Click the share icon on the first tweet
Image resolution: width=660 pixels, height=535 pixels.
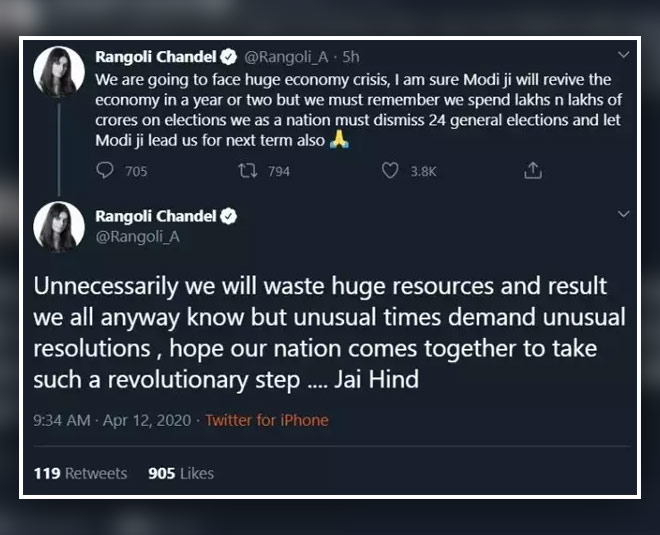click(533, 171)
